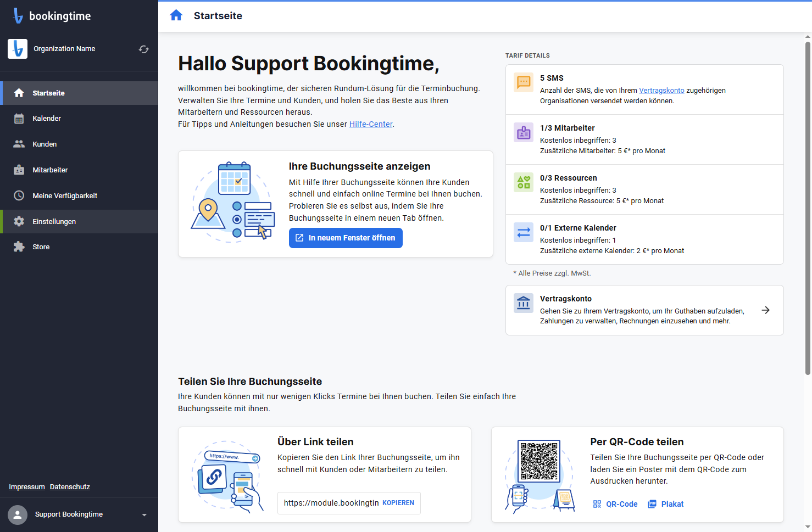Click the Buchungsseite calendar illustration
This screenshot has height=532, width=812.
[233, 202]
